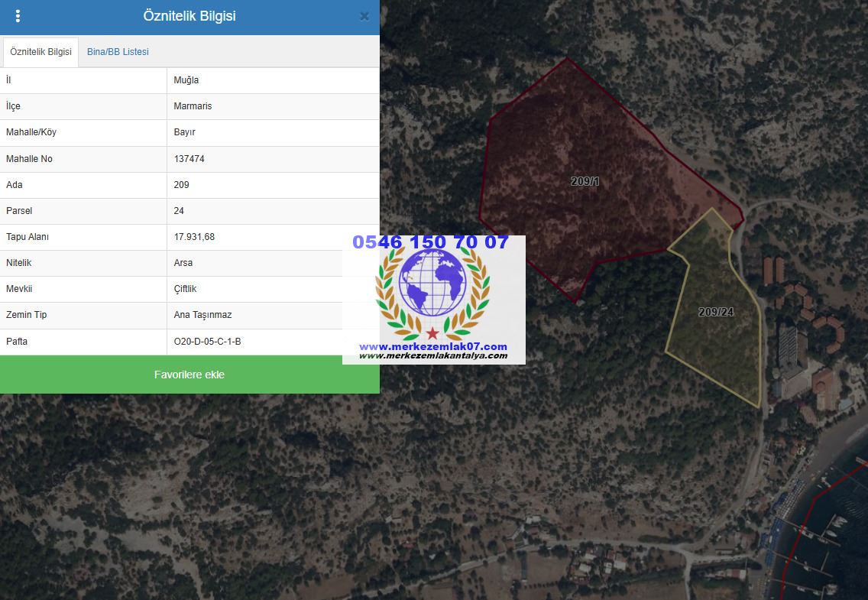Select the red parcel labeled 209/1
The height and width of the screenshot is (600, 868).
585,182
